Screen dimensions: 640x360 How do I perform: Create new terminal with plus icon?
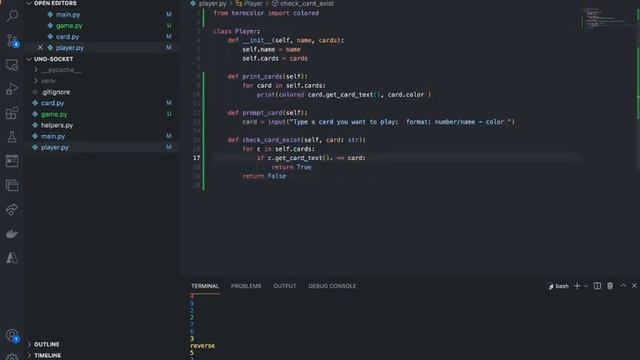(577, 286)
